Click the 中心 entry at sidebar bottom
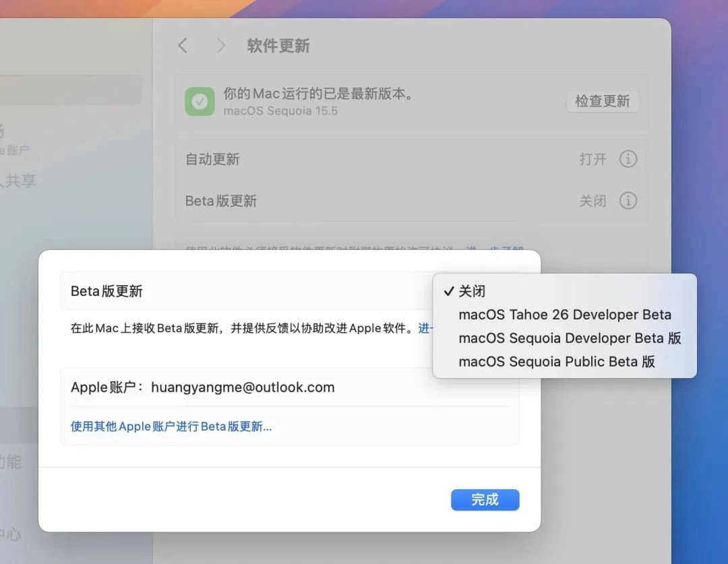The image size is (728, 564). coord(13,535)
